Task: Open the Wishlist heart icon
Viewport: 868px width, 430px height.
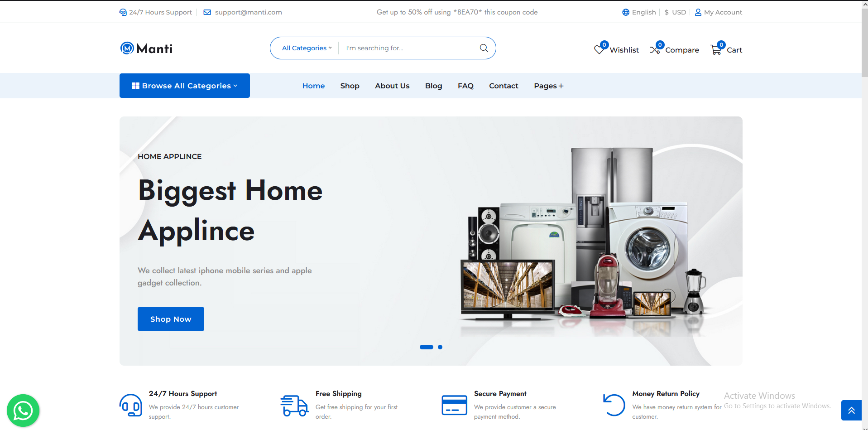Action: point(599,50)
